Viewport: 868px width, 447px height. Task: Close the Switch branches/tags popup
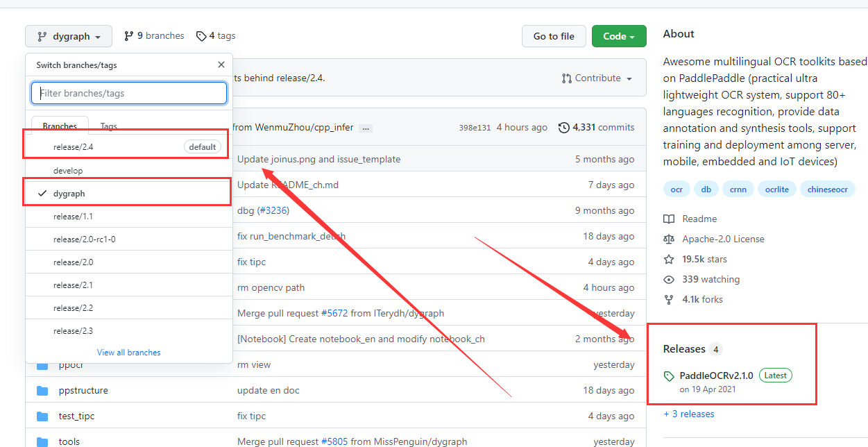pos(221,65)
